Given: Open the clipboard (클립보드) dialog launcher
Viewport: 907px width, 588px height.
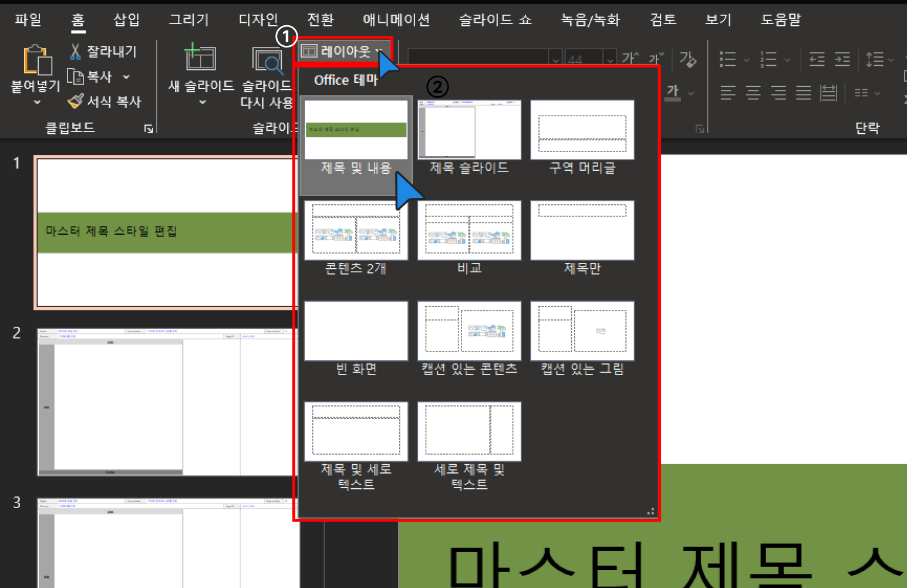Looking at the screenshot, I should (x=149, y=129).
